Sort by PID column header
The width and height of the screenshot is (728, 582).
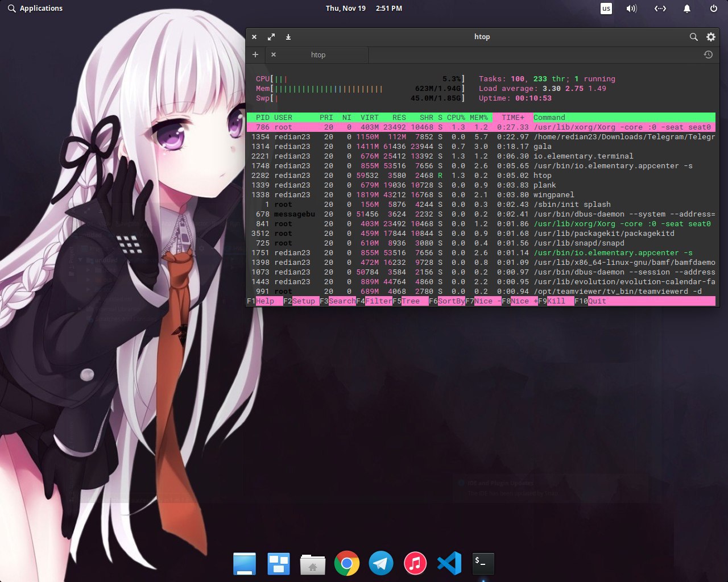263,118
